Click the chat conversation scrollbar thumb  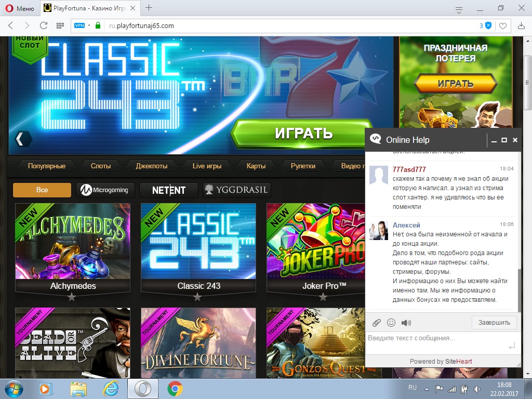(519, 290)
